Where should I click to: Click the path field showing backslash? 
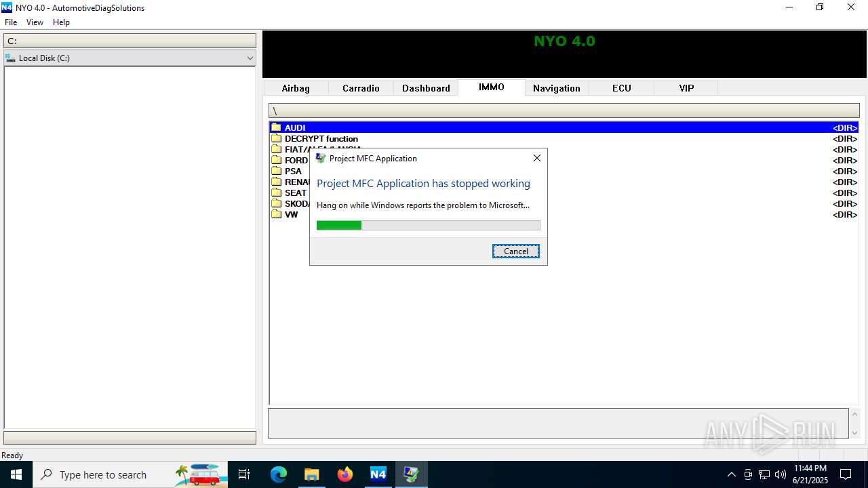564,110
